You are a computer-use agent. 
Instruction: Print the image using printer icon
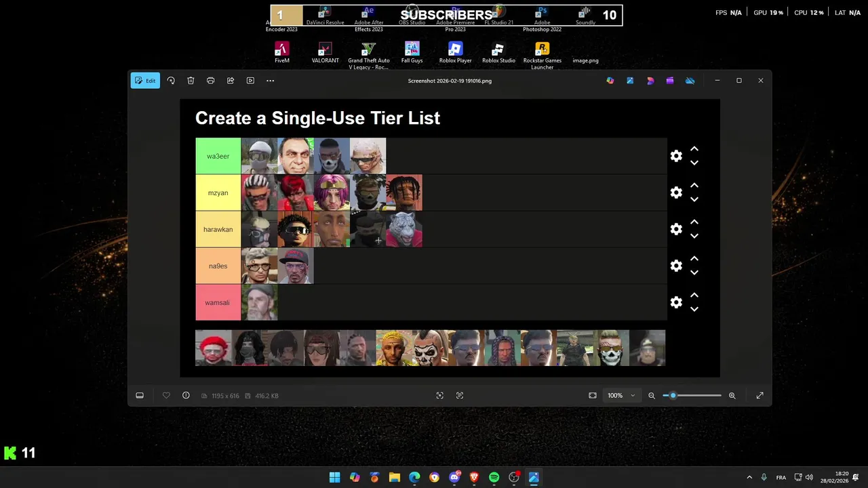[x=210, y=81]
